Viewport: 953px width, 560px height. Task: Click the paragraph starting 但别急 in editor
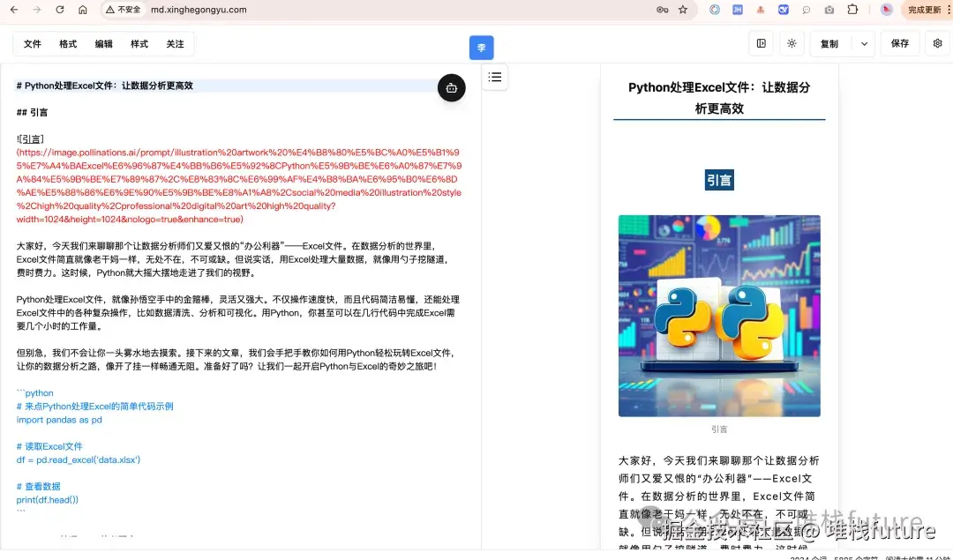pos(236,360)
